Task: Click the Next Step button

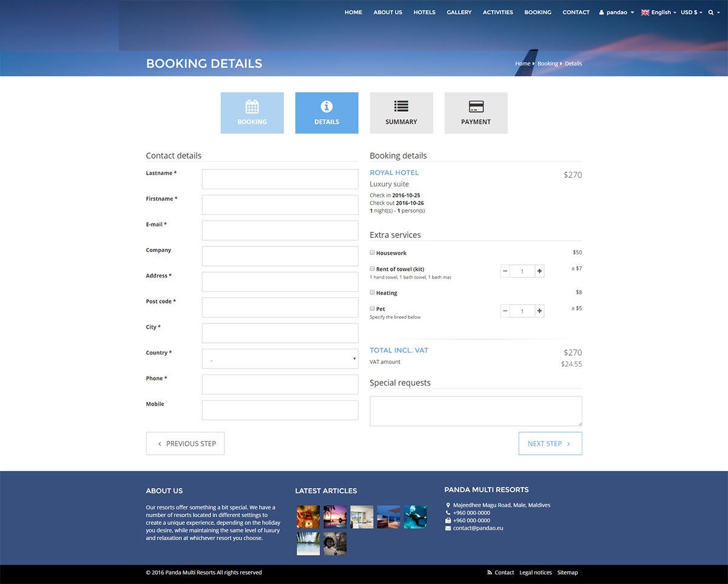Action: 550,443
